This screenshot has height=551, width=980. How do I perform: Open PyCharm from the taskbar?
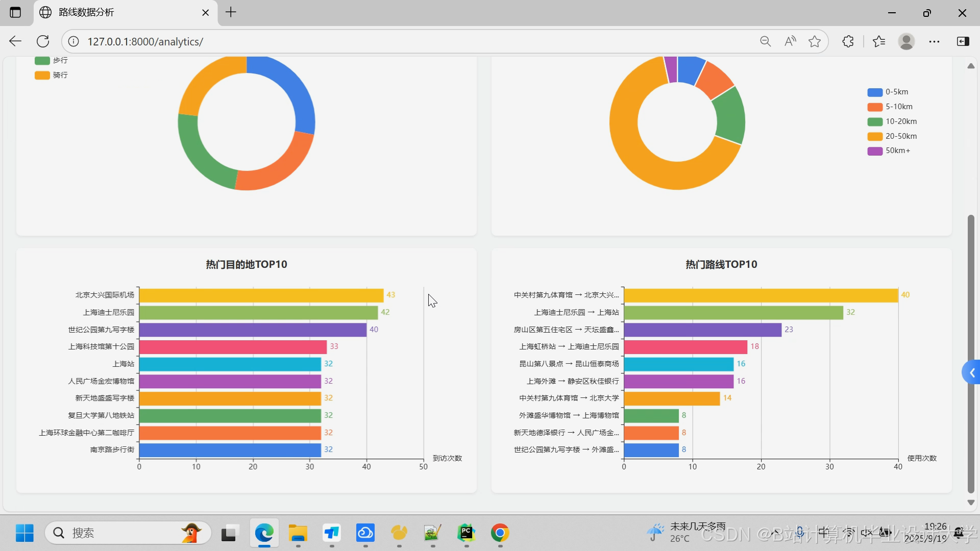coord(466,533)
